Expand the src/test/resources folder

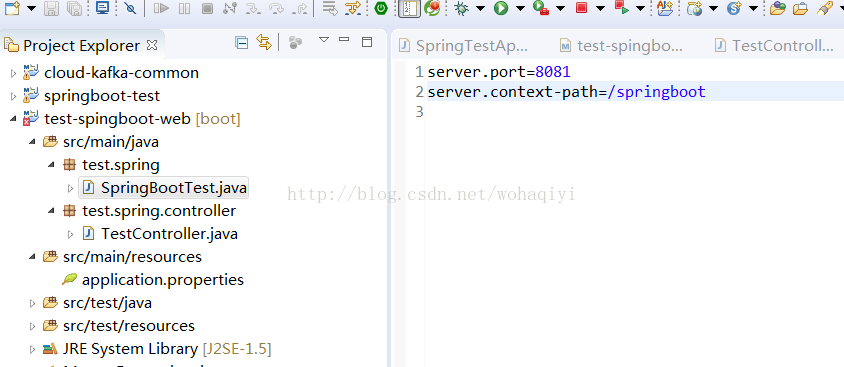tap(32, 327)
